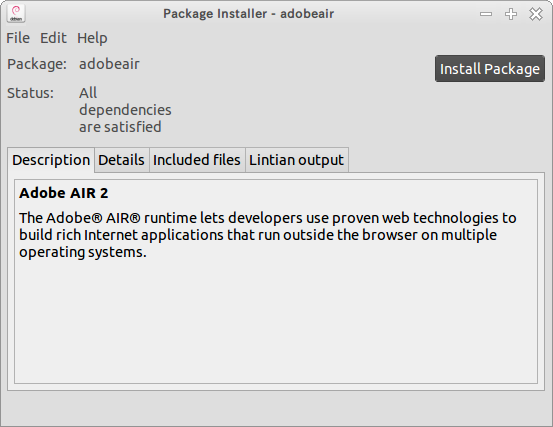The image size is (553, 427).
Task: Click the window title 'Package Installer - adobeair'
Action: [x=248, y=14]
